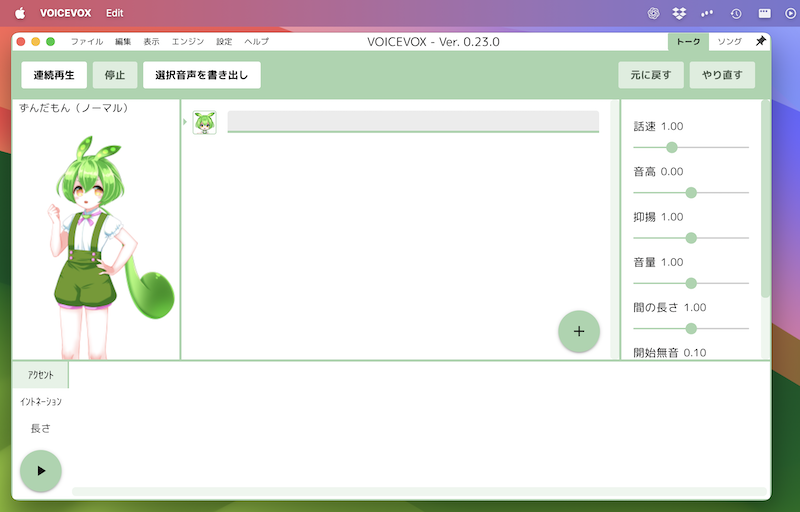Image resolution: width=800 pixels, height=512 pixels.
Task: Click the 抑揚 slider handle
Action: point(691,238)
